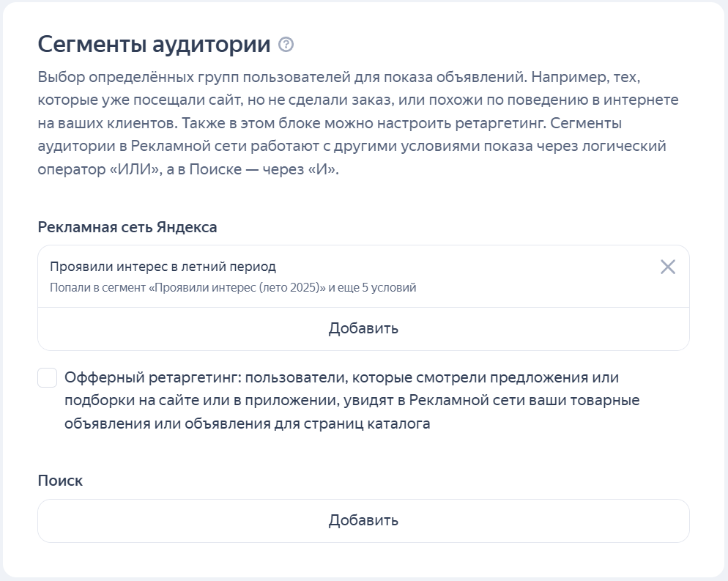Select the Поиск section label
The height and width of the screenshot is (581, 728).
[60, 481]
